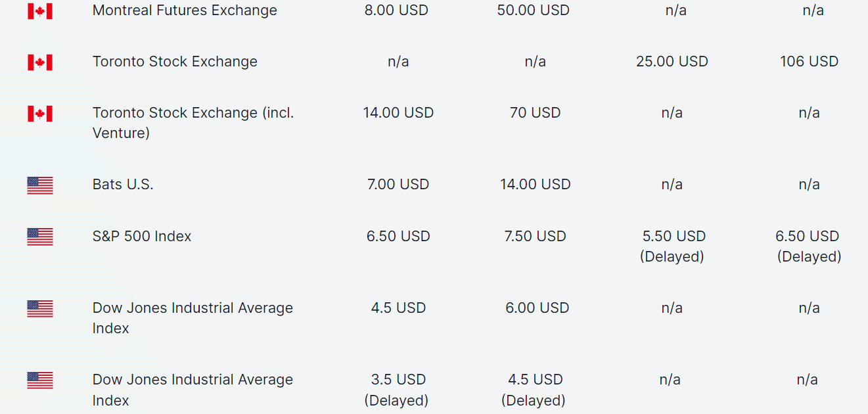Click the S&P 500 Index label

tap(142, 237)
